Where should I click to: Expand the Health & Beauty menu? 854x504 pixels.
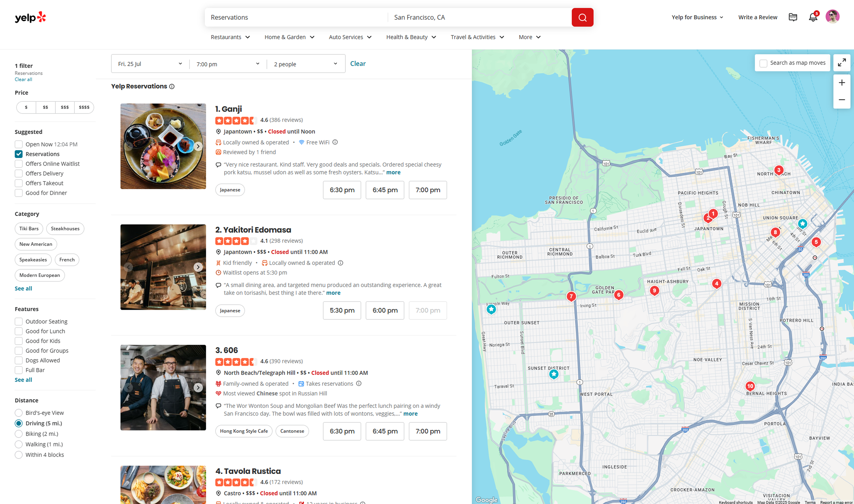(411, 37)
